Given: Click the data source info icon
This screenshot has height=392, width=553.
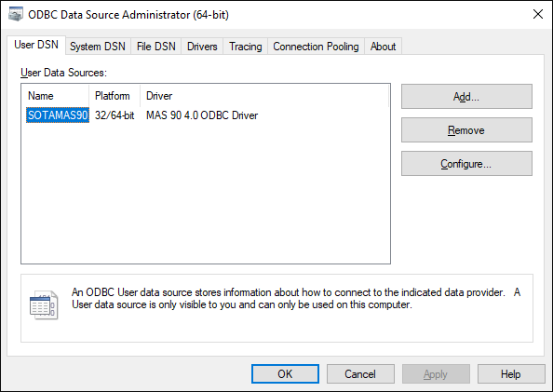Looking at the screenshot, I should pyautogui.click(x=44, y=304).
